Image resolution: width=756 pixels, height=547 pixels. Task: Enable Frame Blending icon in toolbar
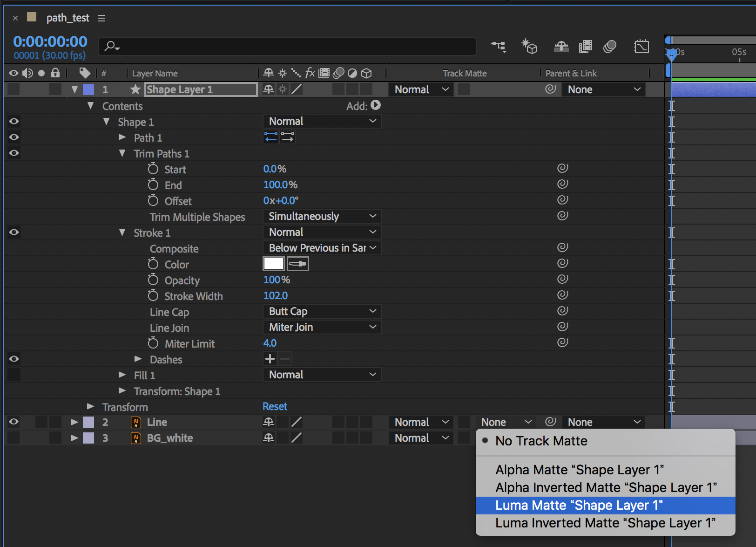pos(585,46)
